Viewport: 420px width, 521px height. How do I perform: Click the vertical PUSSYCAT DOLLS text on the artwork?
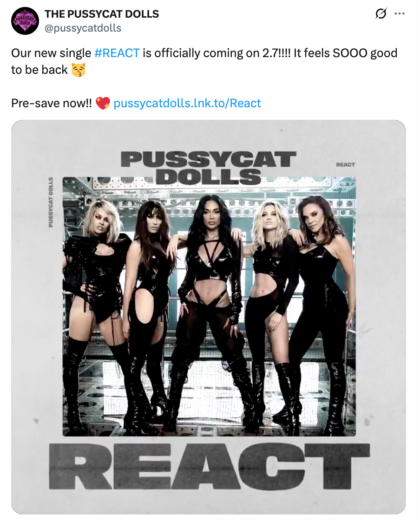tap(51, 203)
